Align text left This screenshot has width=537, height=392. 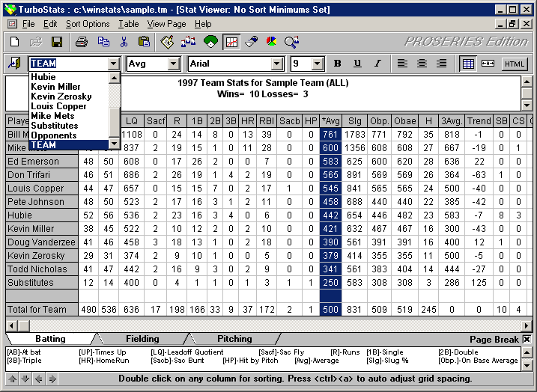(402, 64)
